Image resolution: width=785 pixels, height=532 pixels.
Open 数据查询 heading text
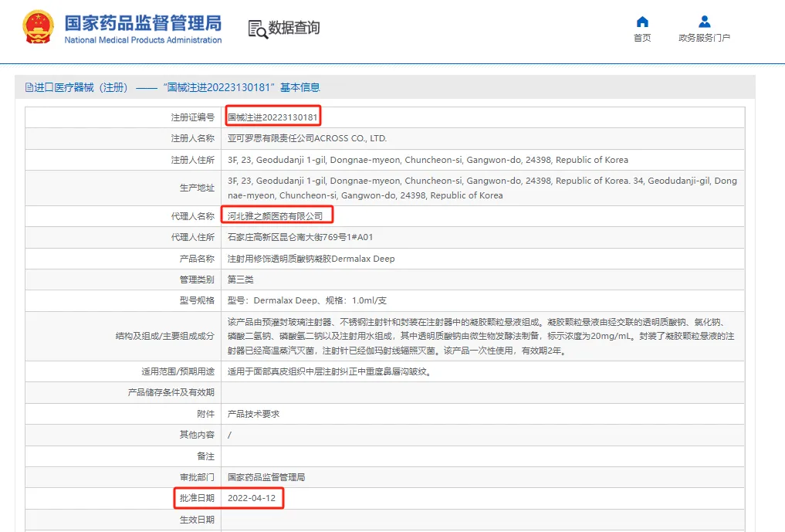(294, 28)
